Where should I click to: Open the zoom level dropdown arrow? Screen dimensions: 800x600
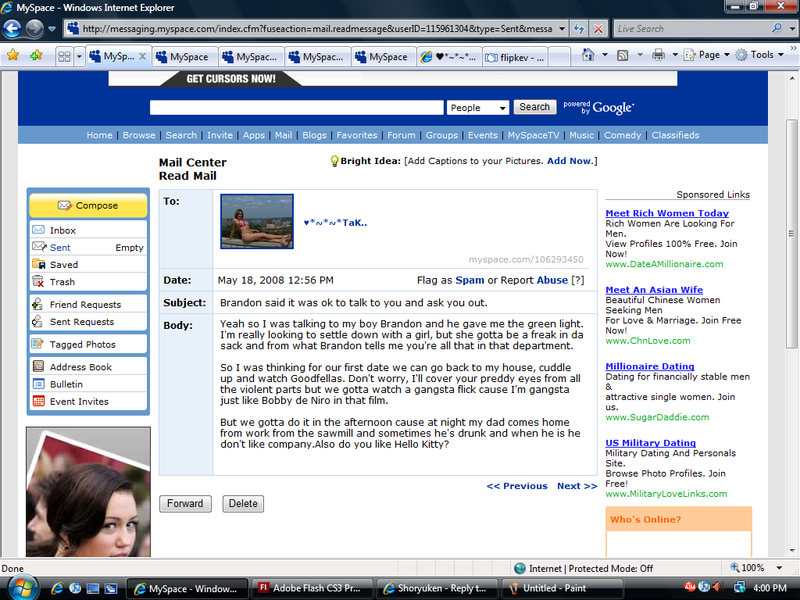[x=779, y=568]
